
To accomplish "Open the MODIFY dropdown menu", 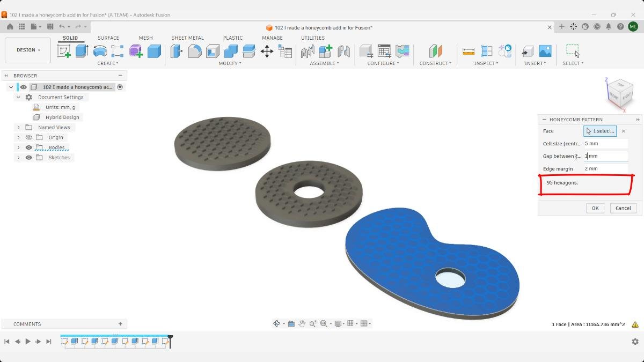I will click(230, 63).
